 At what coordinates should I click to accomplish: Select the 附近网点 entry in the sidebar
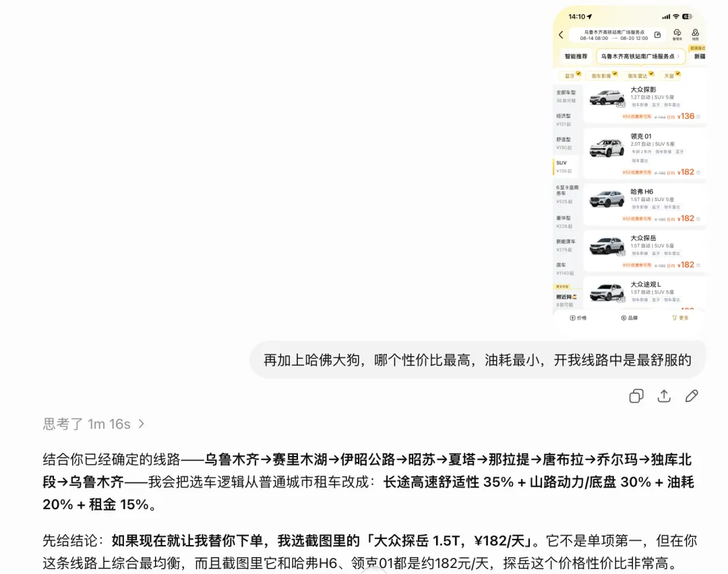pyautogui.click(x=566, y=300)
